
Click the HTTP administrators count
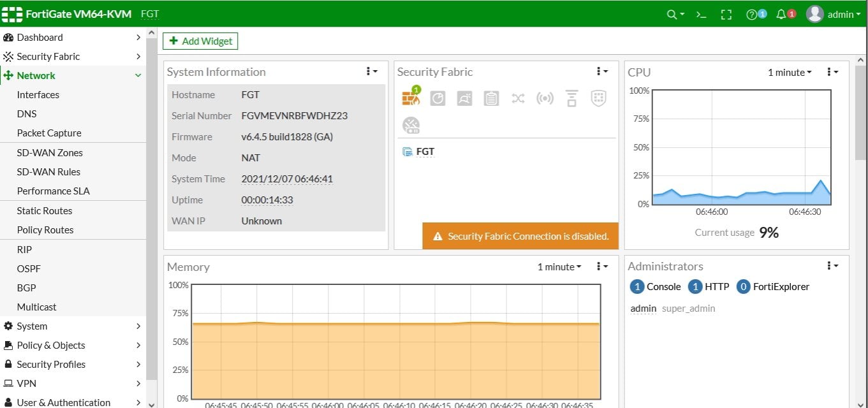point(695,287)
